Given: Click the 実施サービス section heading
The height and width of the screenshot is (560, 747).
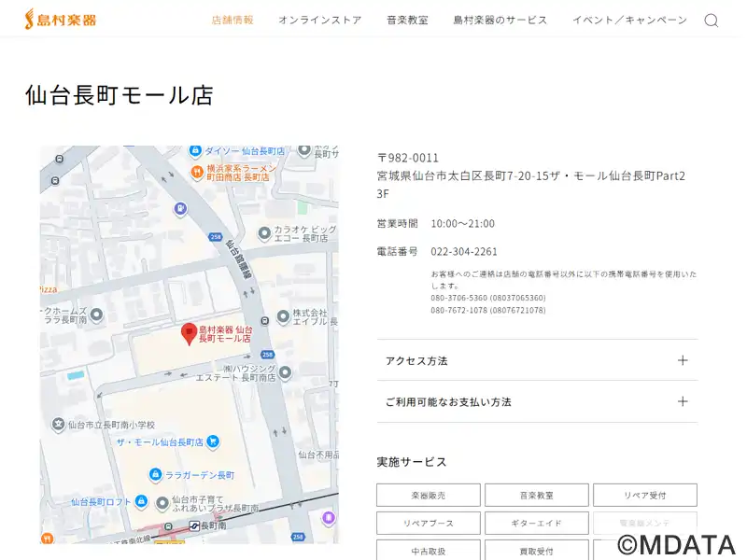Looking at the screenshot, I should click(x=412, y=462).
